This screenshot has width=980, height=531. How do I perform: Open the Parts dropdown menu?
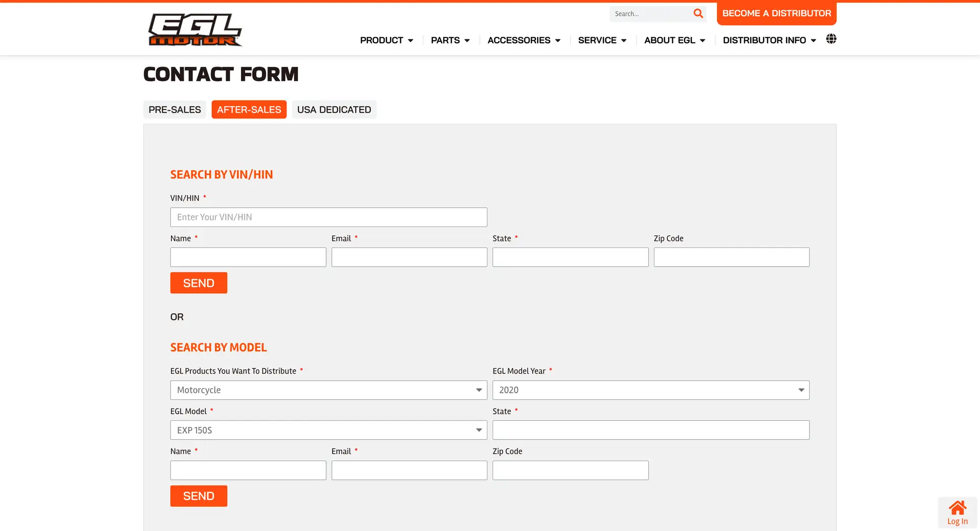coord(450,40)
